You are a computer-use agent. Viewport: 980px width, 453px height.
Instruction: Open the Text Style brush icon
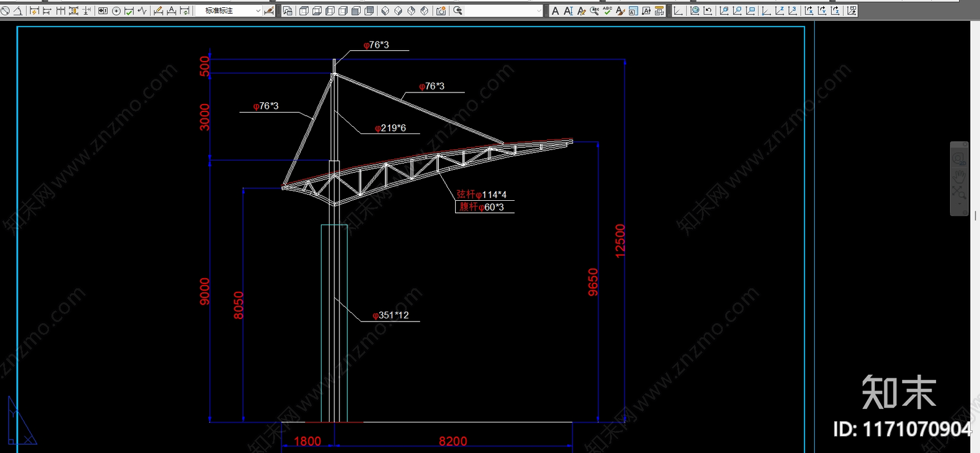point(620,10)
